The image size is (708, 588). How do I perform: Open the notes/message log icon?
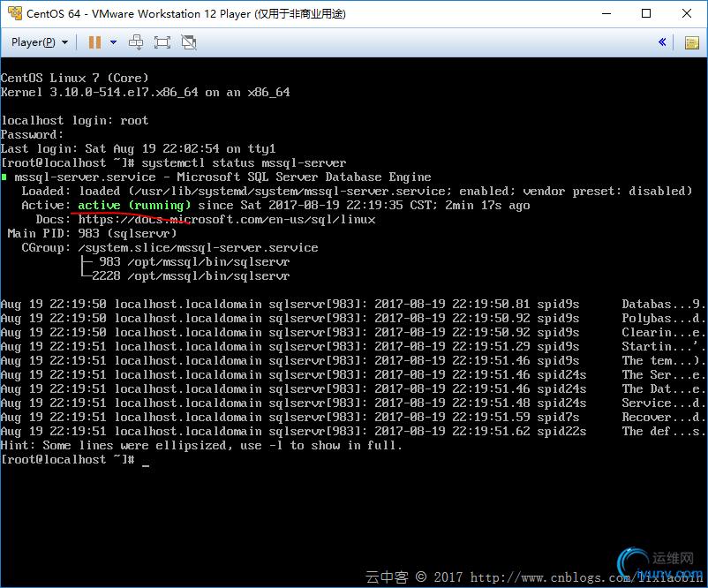(692, 43)
